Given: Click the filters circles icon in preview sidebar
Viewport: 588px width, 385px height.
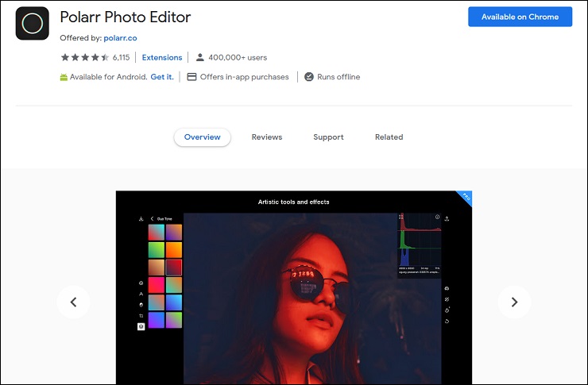Looking at the screenshot, I should 141,283.
